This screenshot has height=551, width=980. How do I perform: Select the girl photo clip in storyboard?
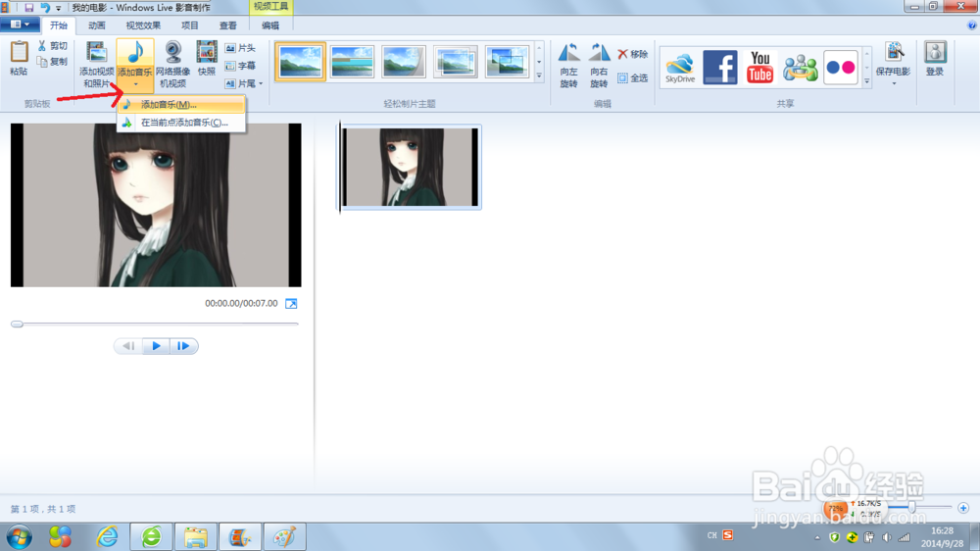point(410,167)
